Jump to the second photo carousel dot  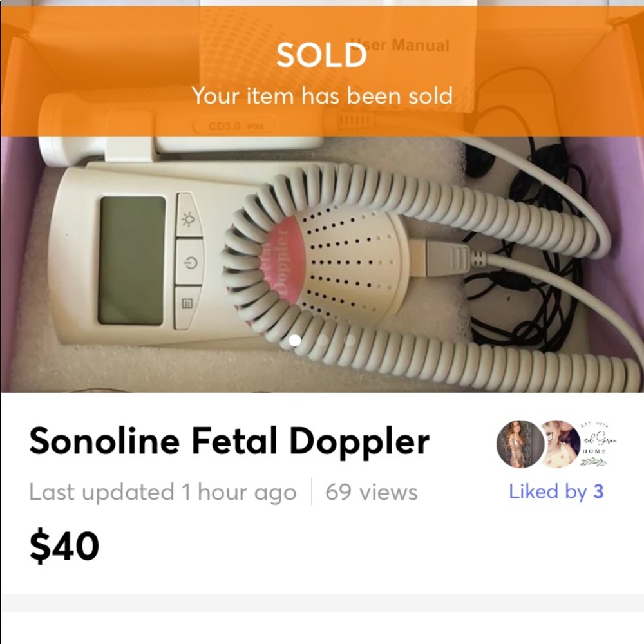tap(323, 340)
